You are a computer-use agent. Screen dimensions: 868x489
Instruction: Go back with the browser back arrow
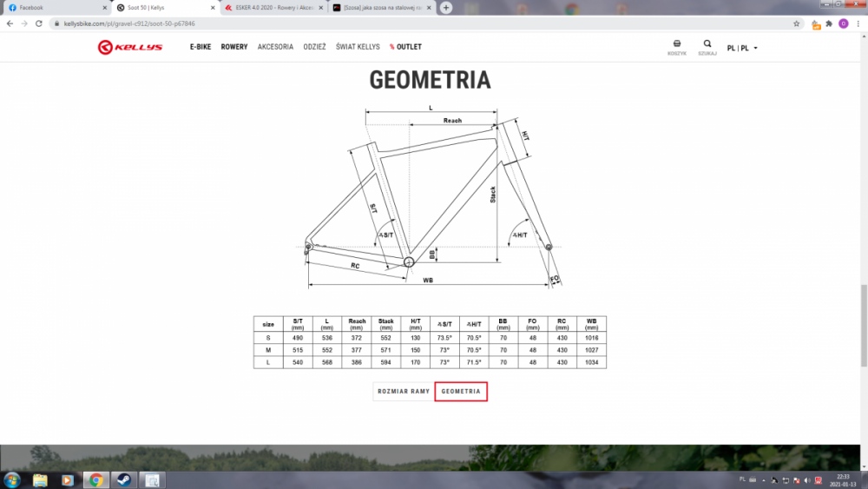coord(10,23)
